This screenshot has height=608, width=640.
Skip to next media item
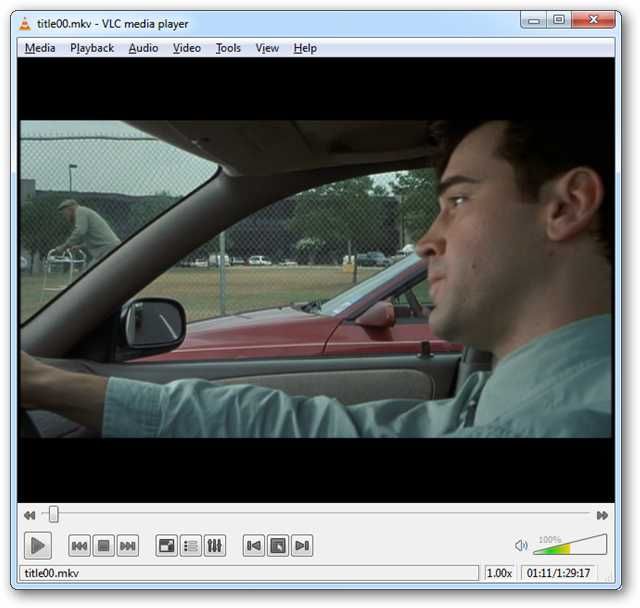tap(128, 546)
